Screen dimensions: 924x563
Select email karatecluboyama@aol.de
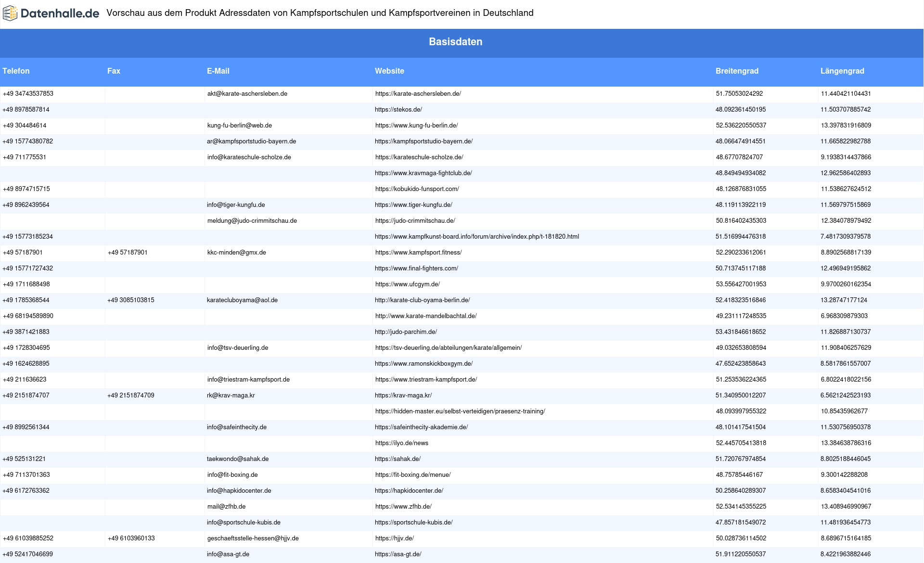[243, 300]
